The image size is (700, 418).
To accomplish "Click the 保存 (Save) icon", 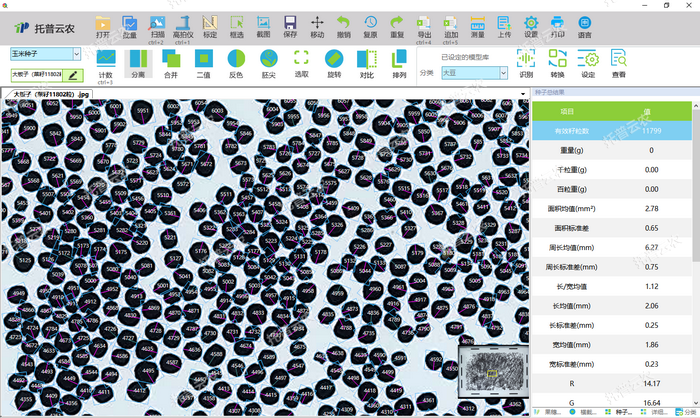I will click(x=290, y=25).
